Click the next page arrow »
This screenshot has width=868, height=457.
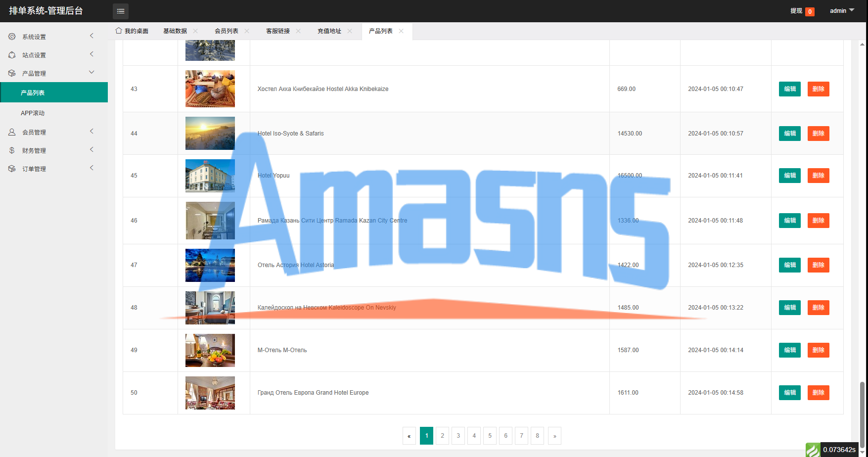click(554, 436)
